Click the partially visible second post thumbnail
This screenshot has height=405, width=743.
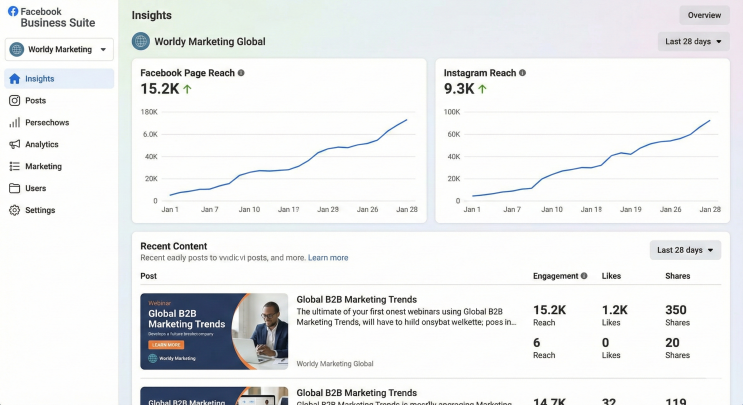214,396
